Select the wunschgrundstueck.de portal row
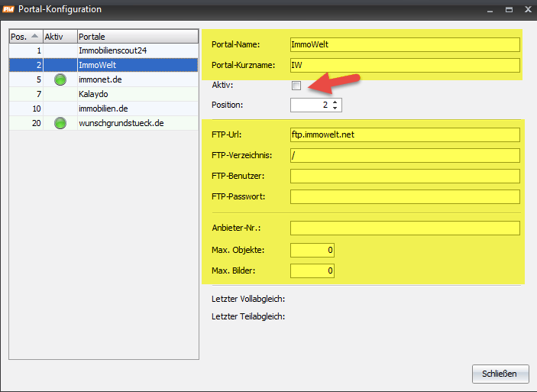Image resolution: width=537 pixels, height=392 pixels. 103,123
